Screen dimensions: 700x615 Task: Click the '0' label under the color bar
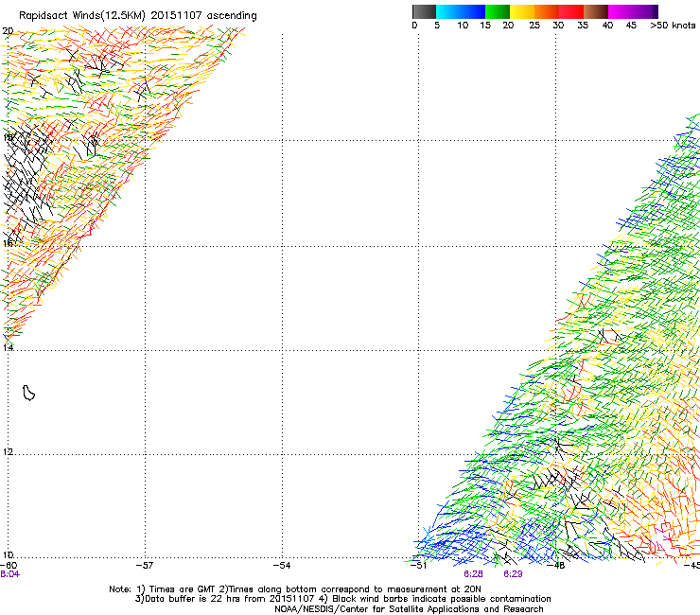[414, 26]
